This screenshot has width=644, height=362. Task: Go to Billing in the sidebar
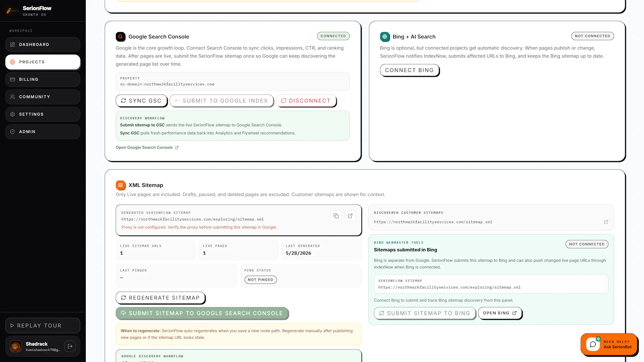point(43,79)
